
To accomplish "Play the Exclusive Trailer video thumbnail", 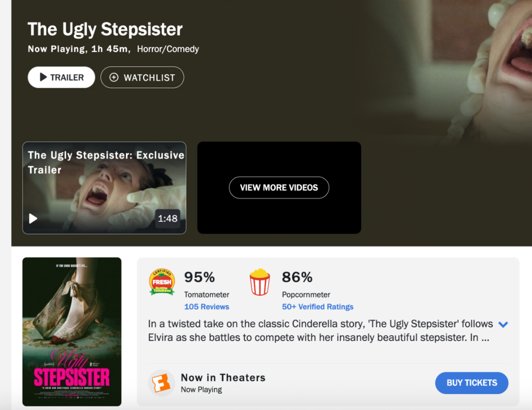I will coord(104,188).
